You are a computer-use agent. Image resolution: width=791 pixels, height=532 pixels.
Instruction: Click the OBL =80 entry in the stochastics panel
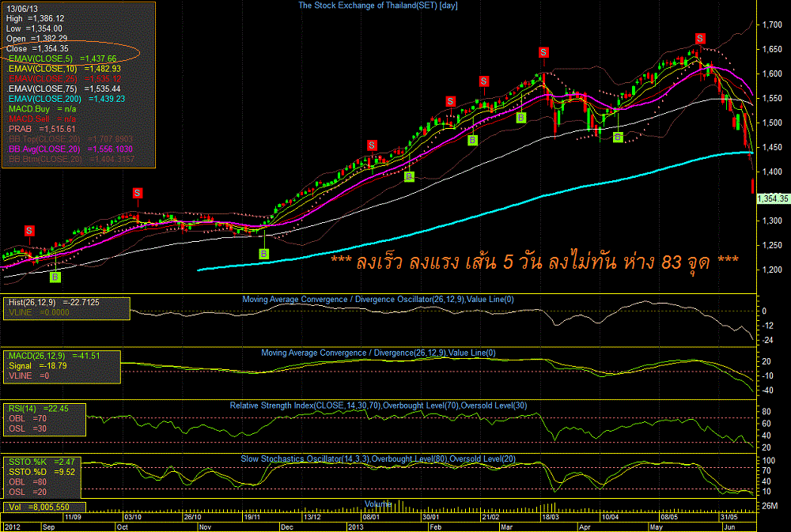[27, 482]
